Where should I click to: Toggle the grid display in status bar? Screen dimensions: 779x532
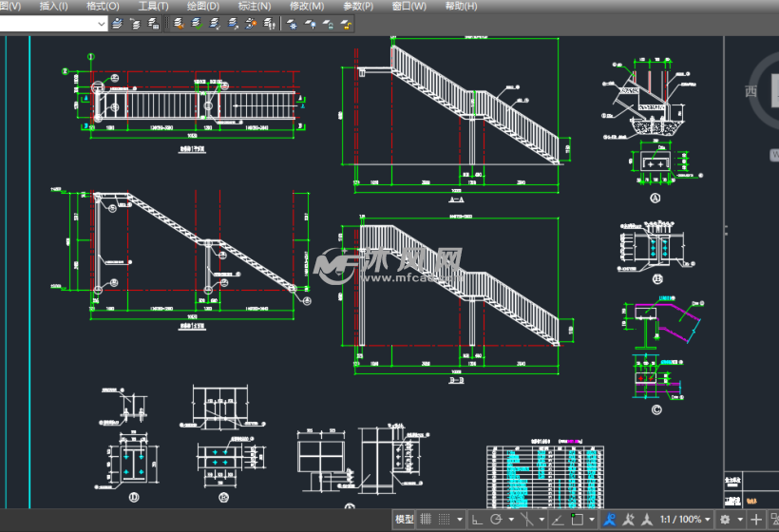tap(427, 520)
